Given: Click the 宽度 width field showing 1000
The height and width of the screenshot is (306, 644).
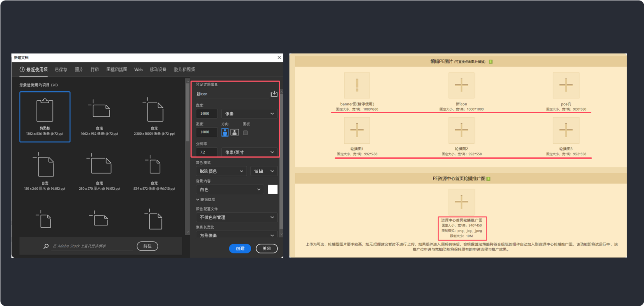Looking at the screenshot, I should point(207,114).
